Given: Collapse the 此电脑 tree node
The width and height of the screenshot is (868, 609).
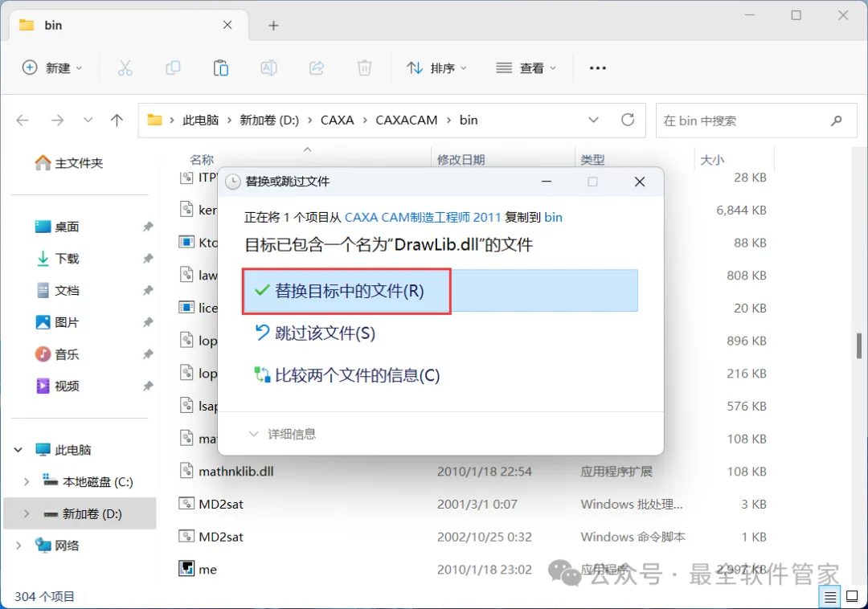Looking at the screenshot, I should [18, 450].
